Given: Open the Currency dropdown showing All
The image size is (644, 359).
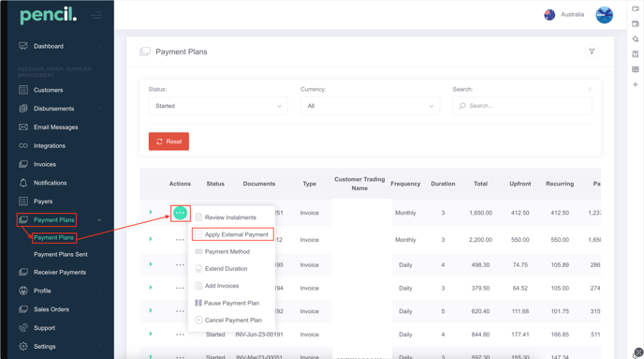Looking at the screenshot, I should tap(370, 106).
